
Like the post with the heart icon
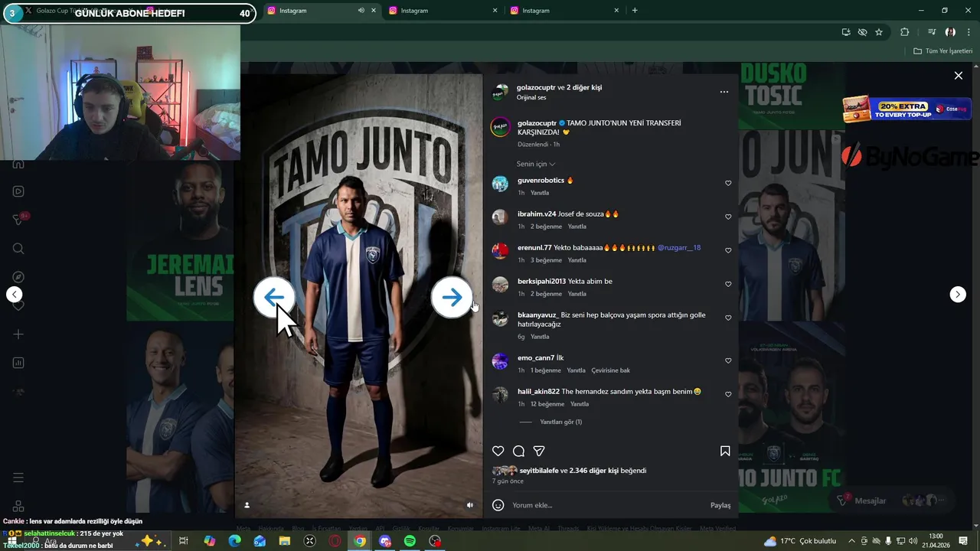pos(498,452)
